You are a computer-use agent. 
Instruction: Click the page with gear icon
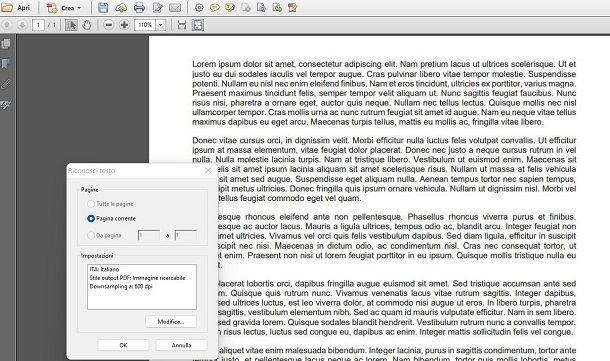click(246, 7)
